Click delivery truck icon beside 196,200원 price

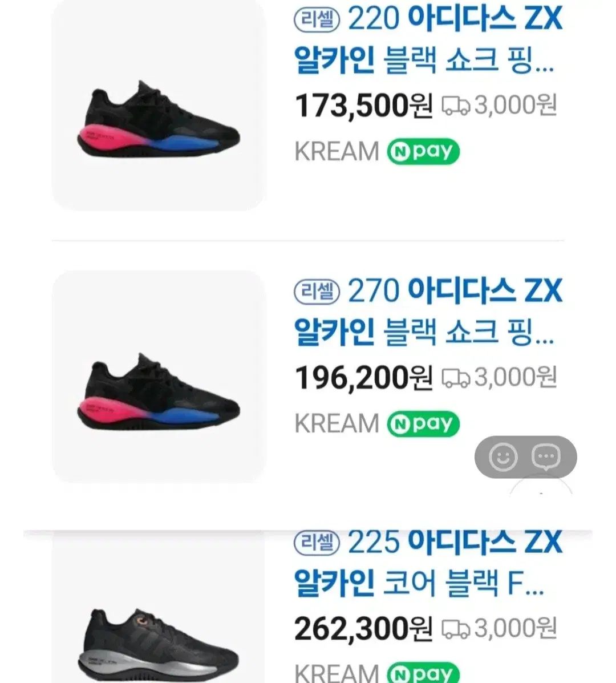(456, 377)
